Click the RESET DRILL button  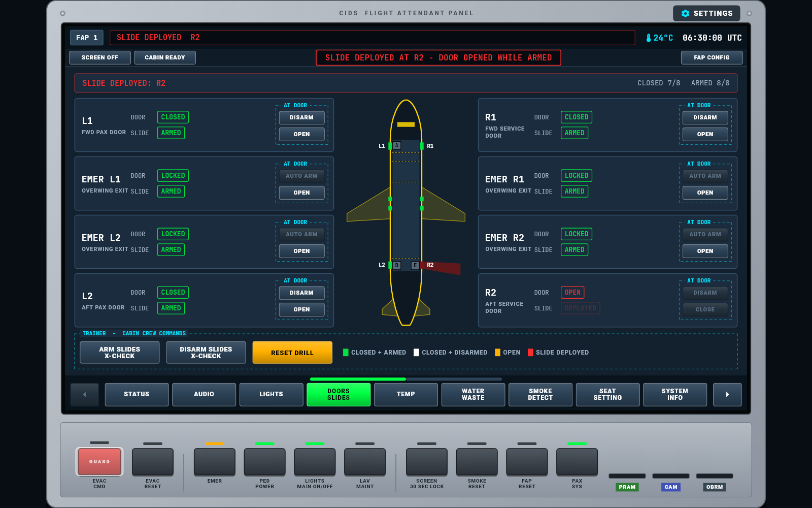[x=292, y=353]
